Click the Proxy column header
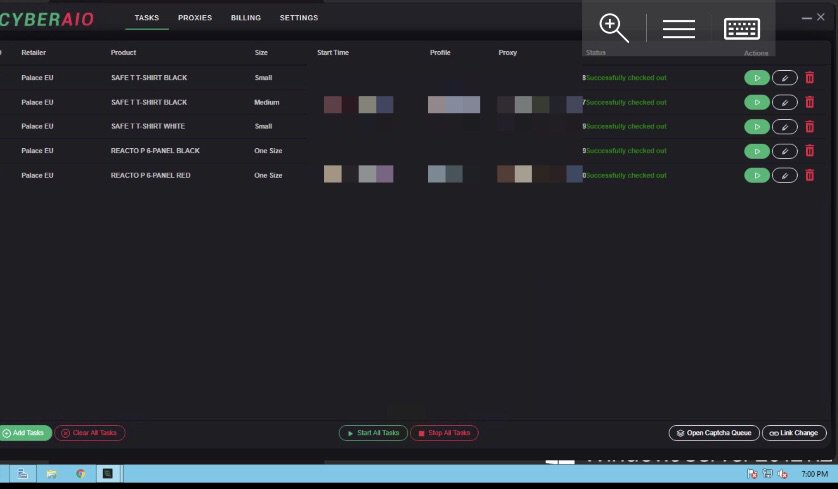This screenshot has height=489, width=838. 508,52
